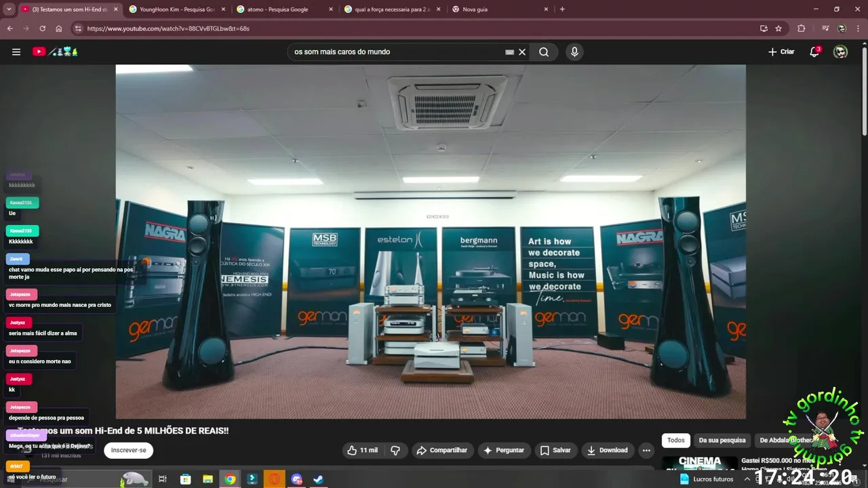
Task: Open a new tab with the plus button
Action: (x=562, y=9)
